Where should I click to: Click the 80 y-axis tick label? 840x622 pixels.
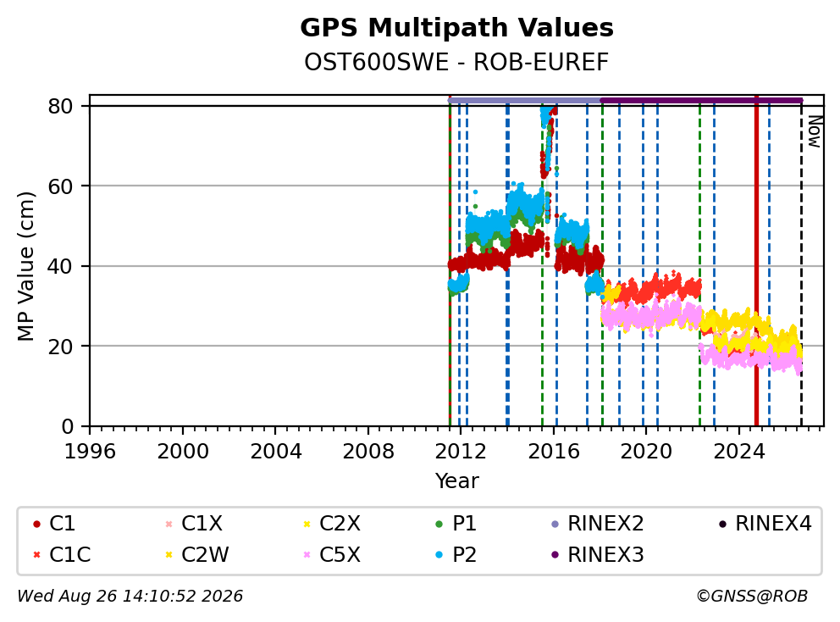coord(60,106)
